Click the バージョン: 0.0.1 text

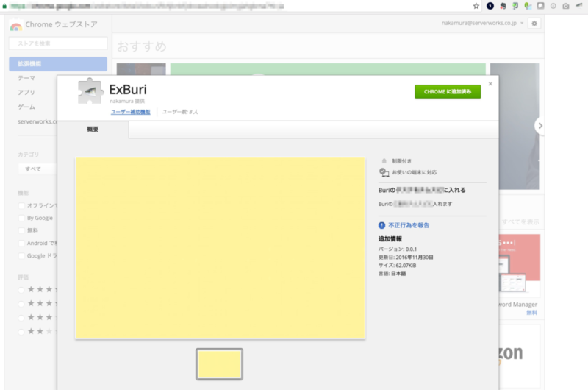click(x=398, y=249)
